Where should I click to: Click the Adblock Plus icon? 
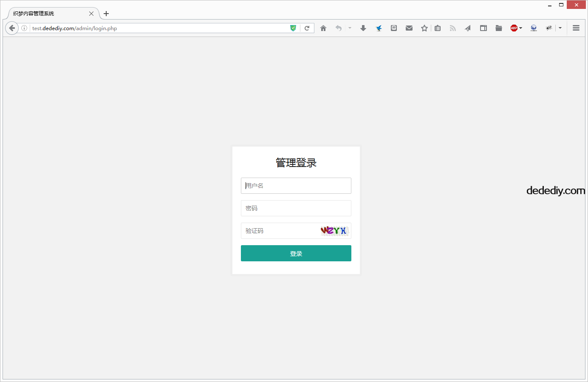point(514,28)
